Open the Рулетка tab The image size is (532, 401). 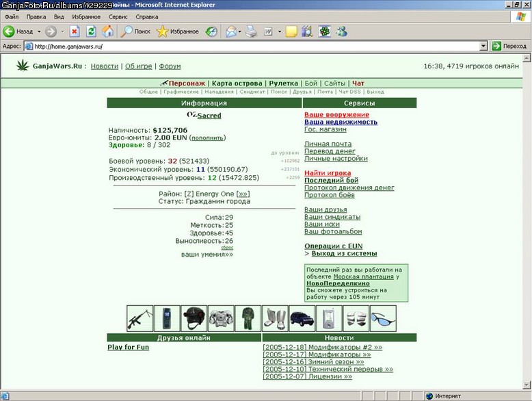(283, 83)
